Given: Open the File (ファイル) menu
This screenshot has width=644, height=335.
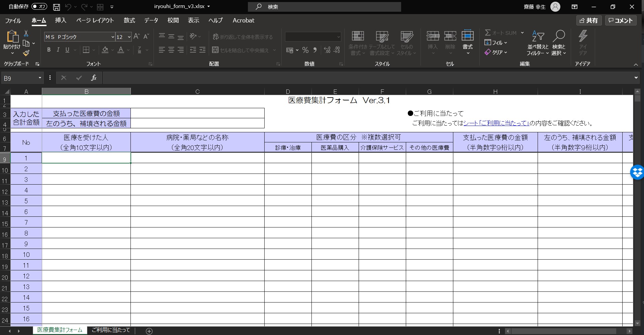Looking at the screenshot, I should [x=13, y=20].
